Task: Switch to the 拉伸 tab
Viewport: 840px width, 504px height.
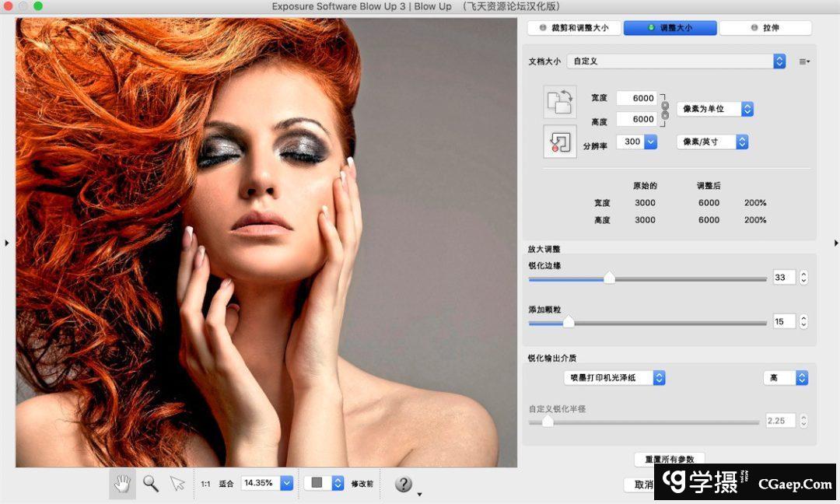Action: pyautogui.click(x=765, y=28)
